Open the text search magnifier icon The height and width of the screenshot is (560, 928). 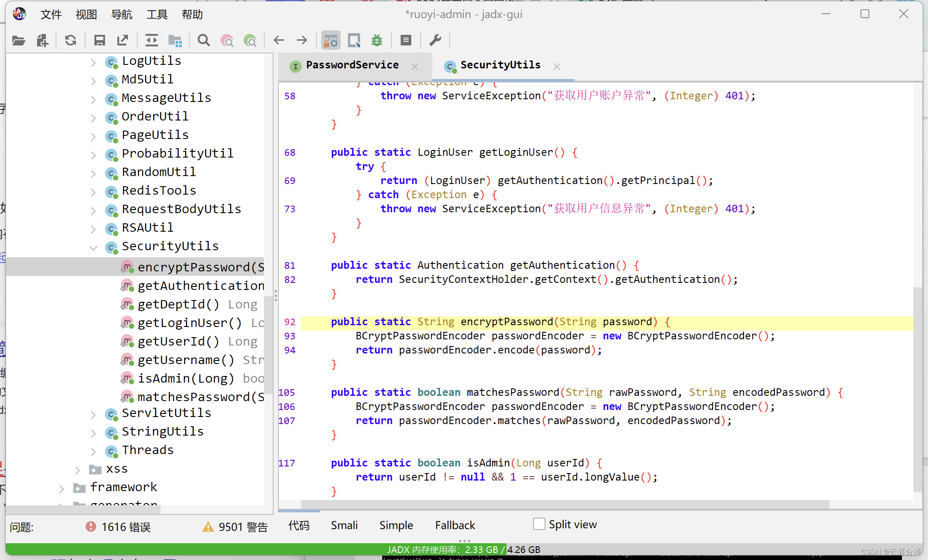tap(203, 41)
